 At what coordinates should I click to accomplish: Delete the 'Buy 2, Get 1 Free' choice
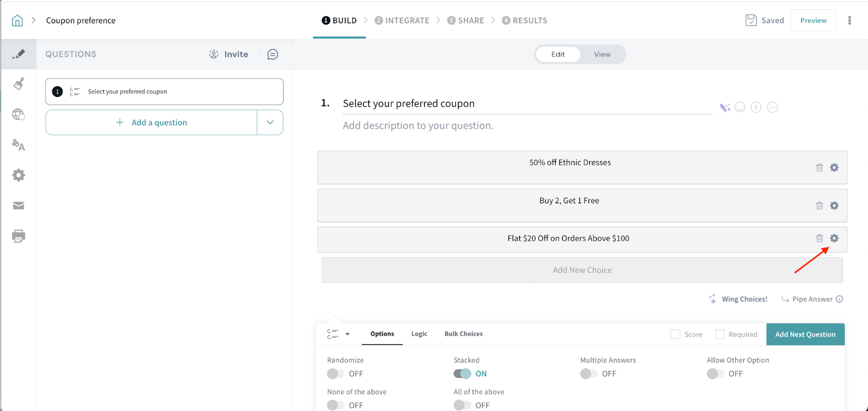point(819,206)
